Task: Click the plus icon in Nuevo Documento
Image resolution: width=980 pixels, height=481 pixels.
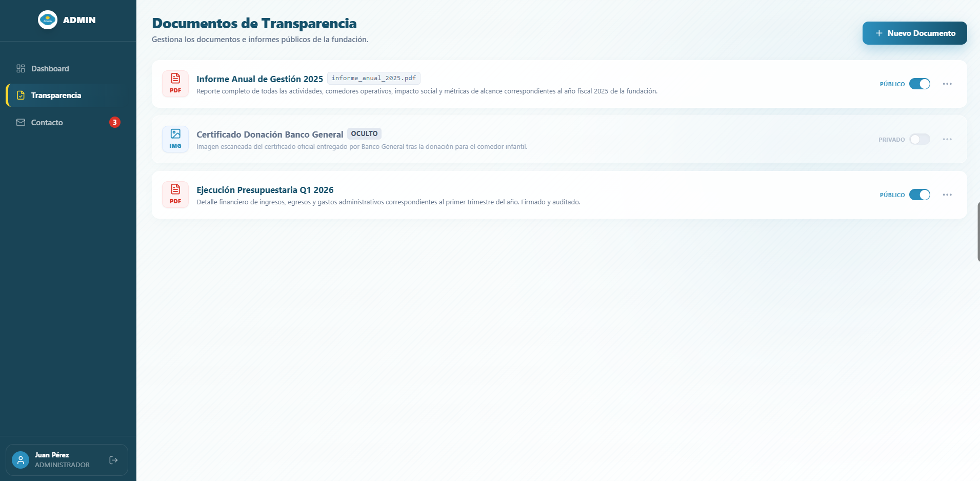Action: [879, 33]
